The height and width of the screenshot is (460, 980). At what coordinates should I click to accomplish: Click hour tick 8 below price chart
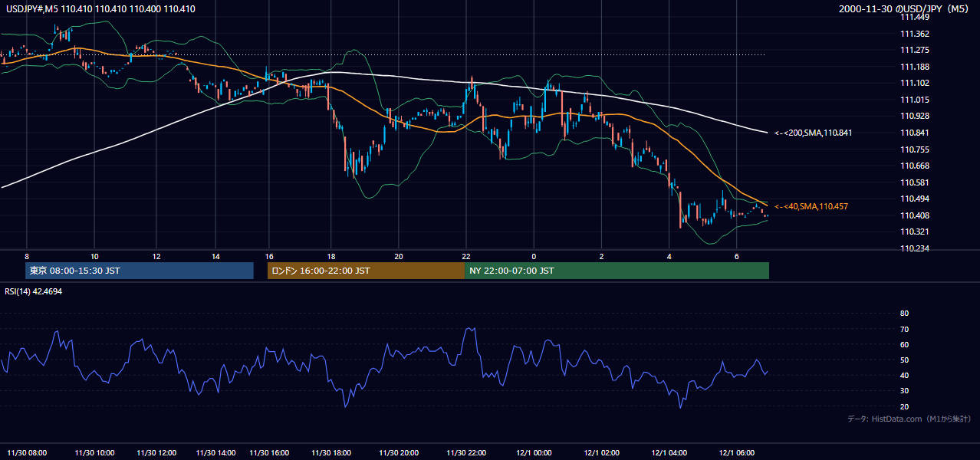(27, 255)
